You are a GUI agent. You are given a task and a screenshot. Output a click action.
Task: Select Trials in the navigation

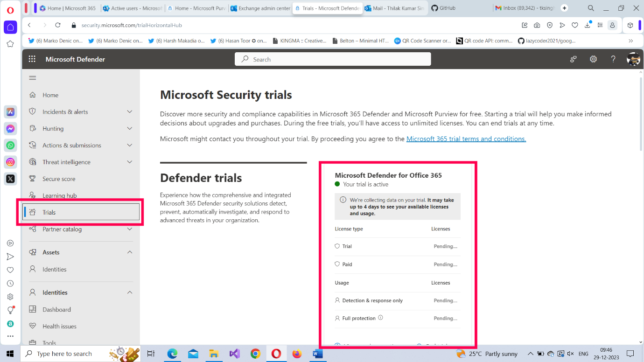point(81,212)
